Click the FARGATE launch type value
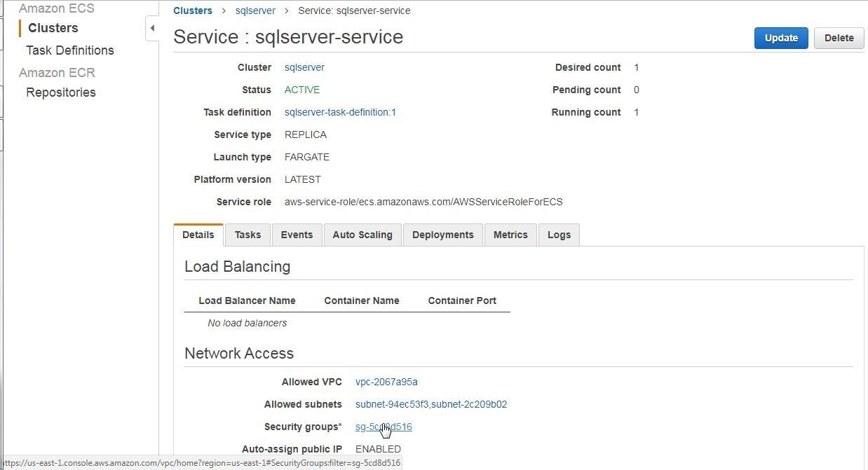868x470 pixels. tap(307, 157)
